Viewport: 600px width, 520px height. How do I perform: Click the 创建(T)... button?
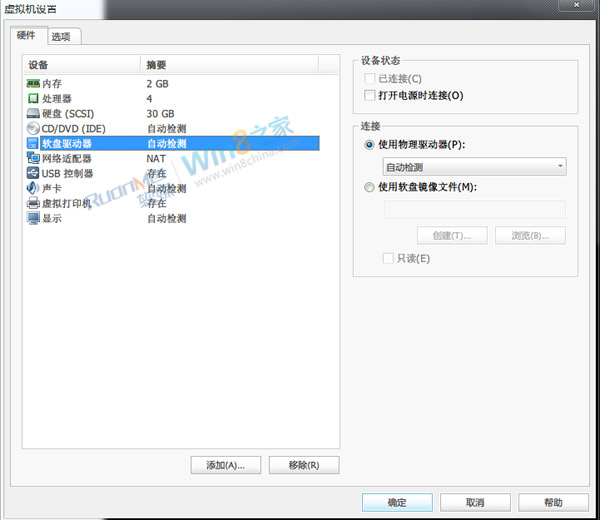[452, 236]
